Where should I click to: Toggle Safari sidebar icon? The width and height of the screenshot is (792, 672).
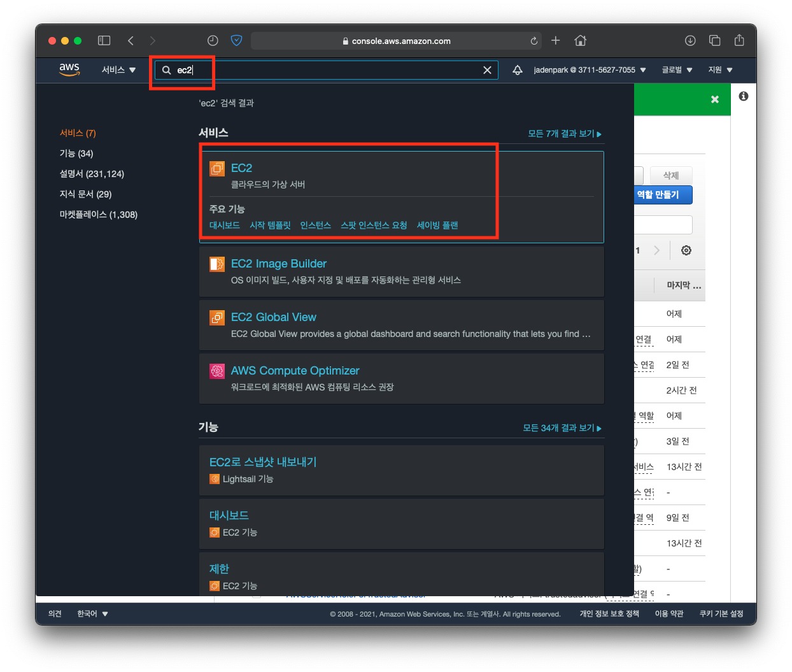104,41
